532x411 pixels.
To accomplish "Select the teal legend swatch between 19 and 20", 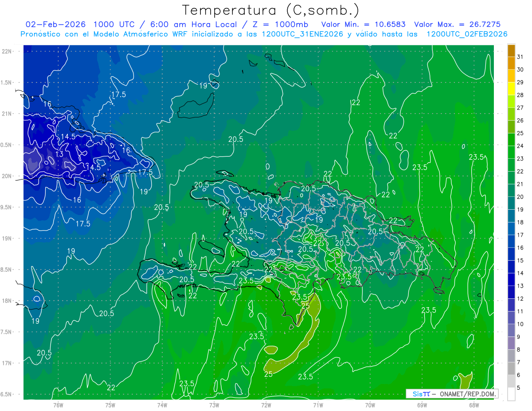I will click(511, 203).
